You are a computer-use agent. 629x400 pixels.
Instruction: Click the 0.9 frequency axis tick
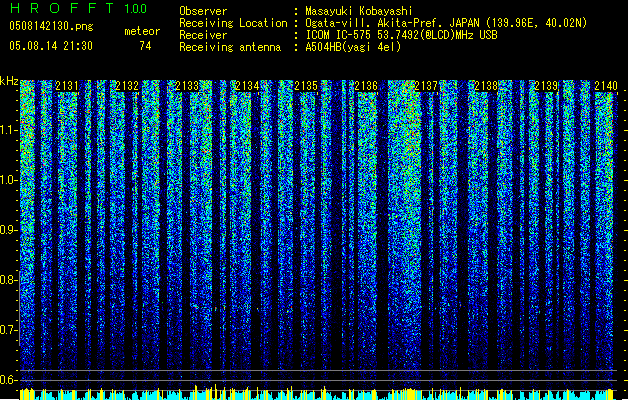pyautogui.click(x=8, y=230)
